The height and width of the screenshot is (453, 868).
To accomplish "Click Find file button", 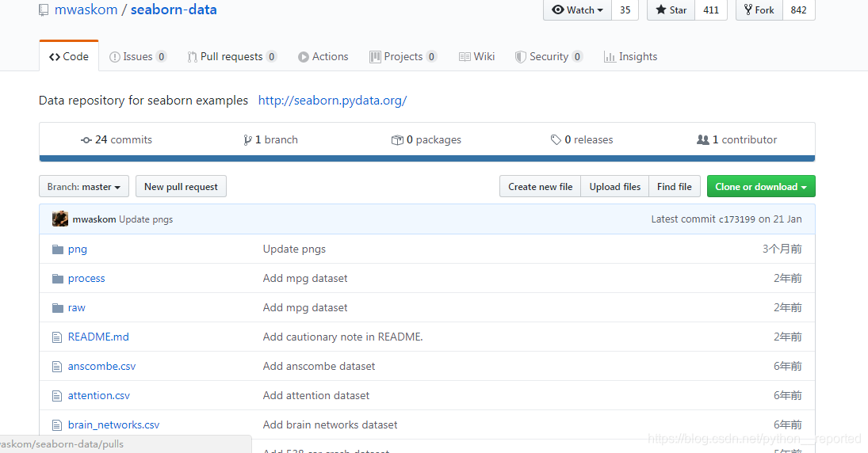I will click(x=675, y=186).
